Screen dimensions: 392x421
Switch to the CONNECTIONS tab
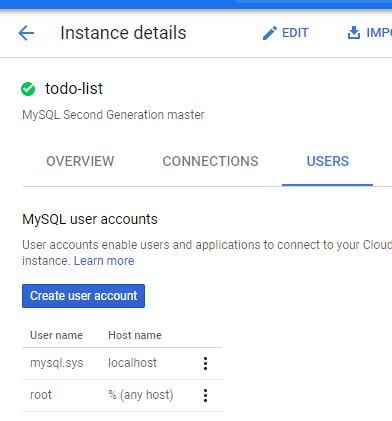210,161
